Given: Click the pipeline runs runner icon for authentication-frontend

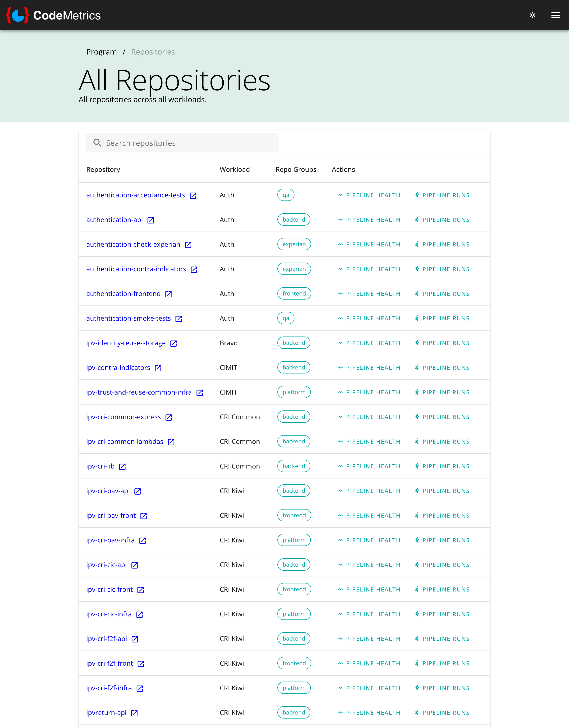Looking at the screenshot, I should pos(417,294).
